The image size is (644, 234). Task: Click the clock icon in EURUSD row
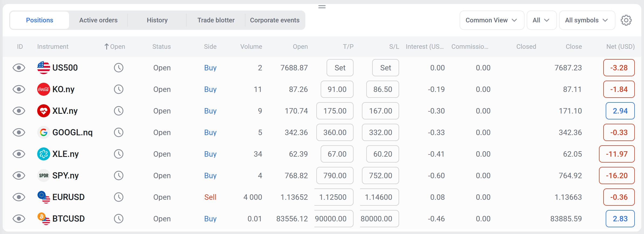(119, 197)
